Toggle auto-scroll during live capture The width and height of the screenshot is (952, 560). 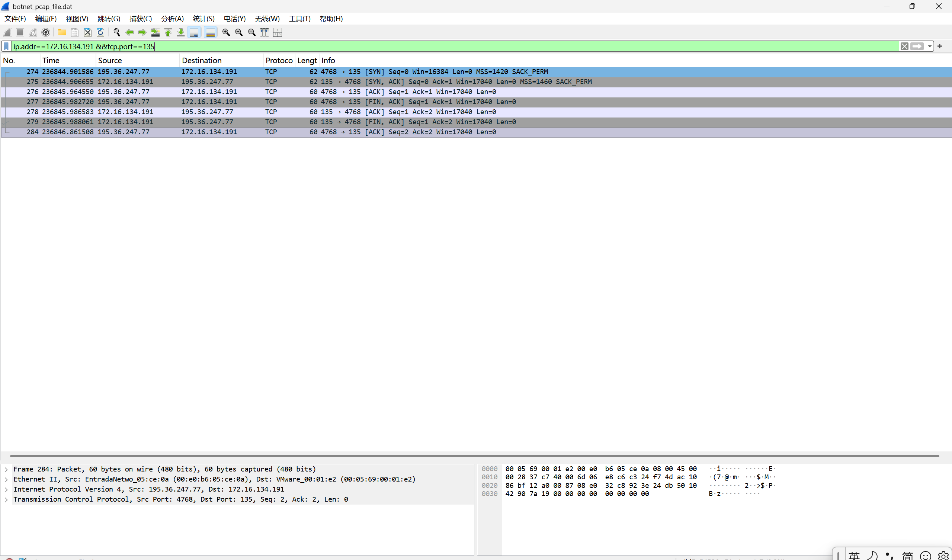click(x=194, y=32)
